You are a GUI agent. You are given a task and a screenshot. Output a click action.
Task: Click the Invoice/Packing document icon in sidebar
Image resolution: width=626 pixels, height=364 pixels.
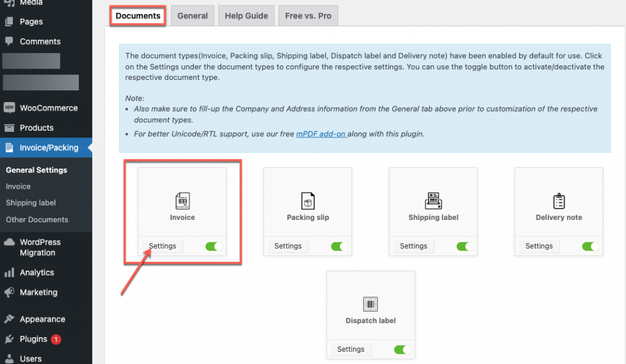[x=9, y=148]
